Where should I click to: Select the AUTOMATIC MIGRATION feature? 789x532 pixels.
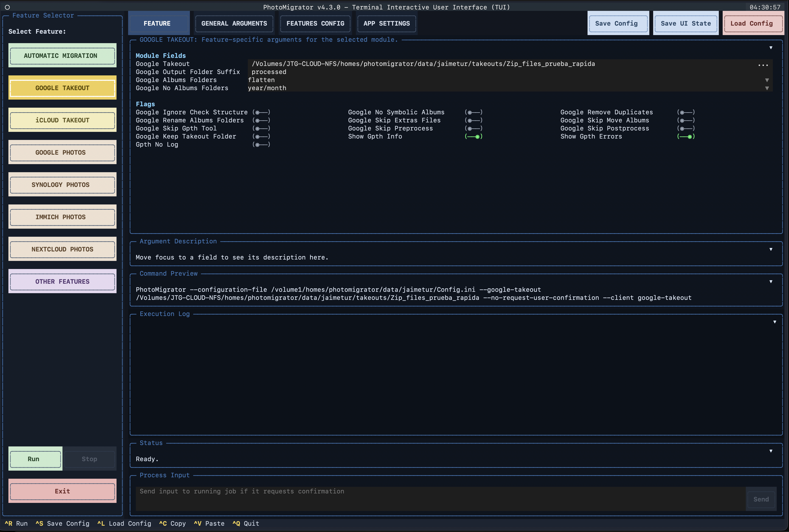[62, 56]
